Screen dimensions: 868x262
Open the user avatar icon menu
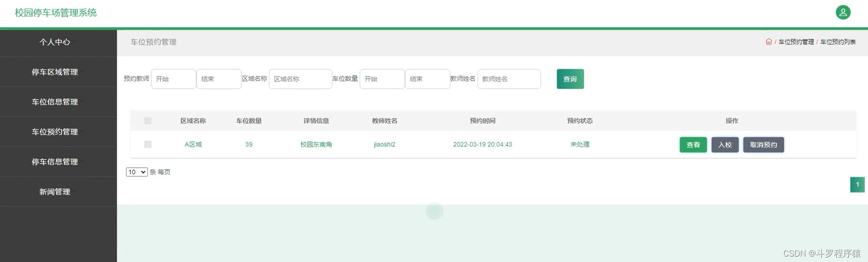pos(843,12)
